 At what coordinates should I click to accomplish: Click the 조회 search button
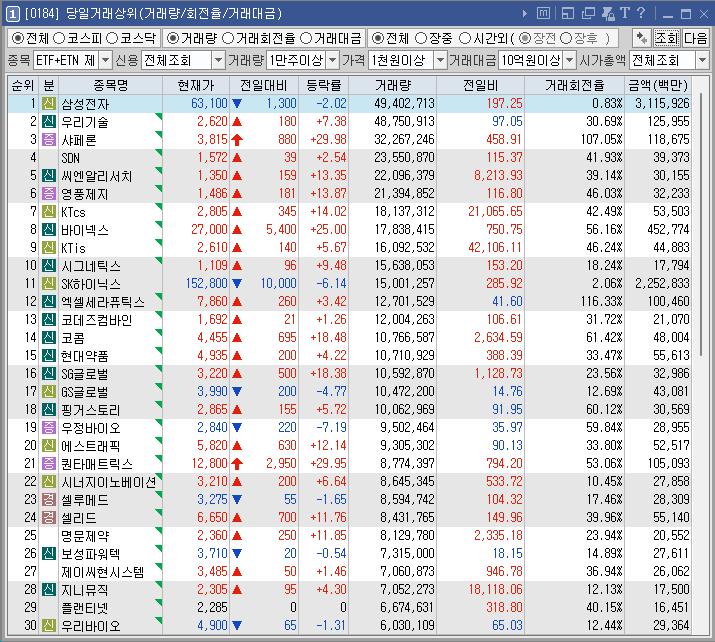(x=666, y=38)
